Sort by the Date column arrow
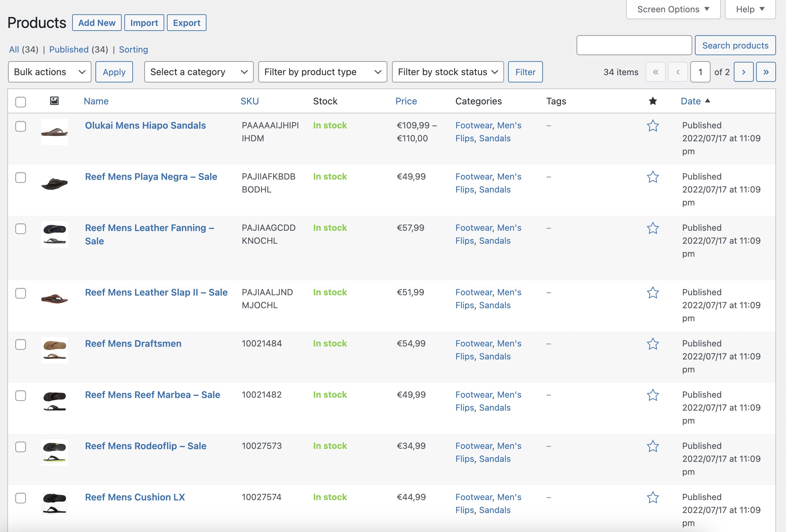This screenshot has height=532, width=786. click(707, 101)
